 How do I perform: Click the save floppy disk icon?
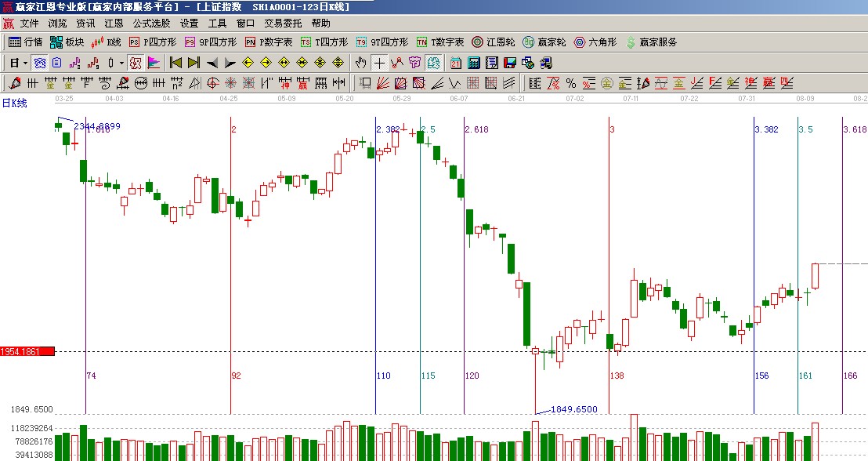[510, 63]
